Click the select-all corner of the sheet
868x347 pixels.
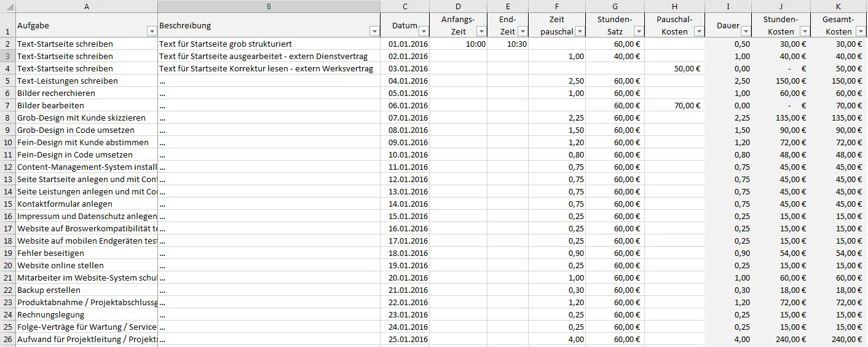coord(7,6)
